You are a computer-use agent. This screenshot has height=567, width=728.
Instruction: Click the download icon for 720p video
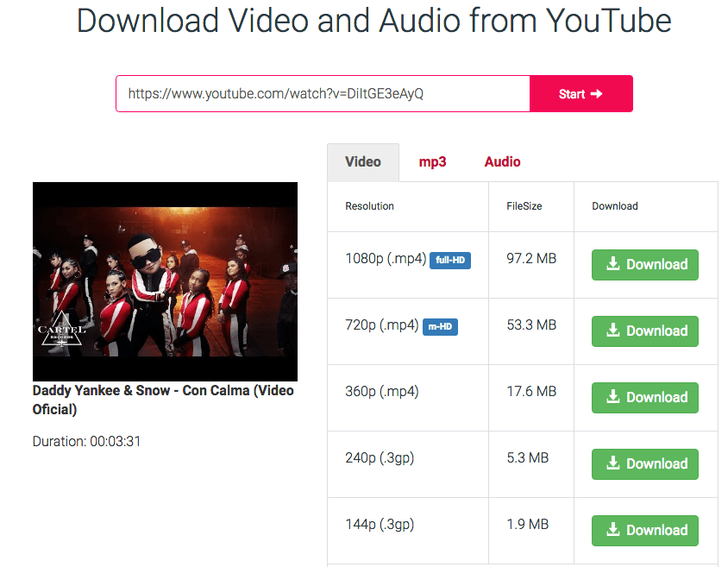pyautogui.click(x=613, y=331)
